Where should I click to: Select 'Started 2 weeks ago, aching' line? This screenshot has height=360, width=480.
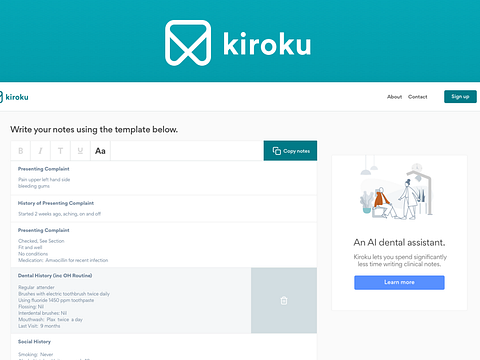coord(59,214)
